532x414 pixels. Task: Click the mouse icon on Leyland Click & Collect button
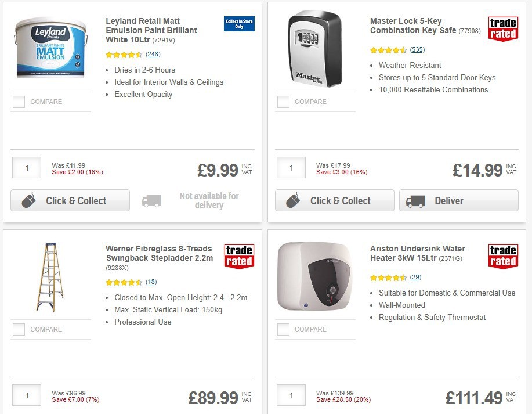tap(28, 200)
